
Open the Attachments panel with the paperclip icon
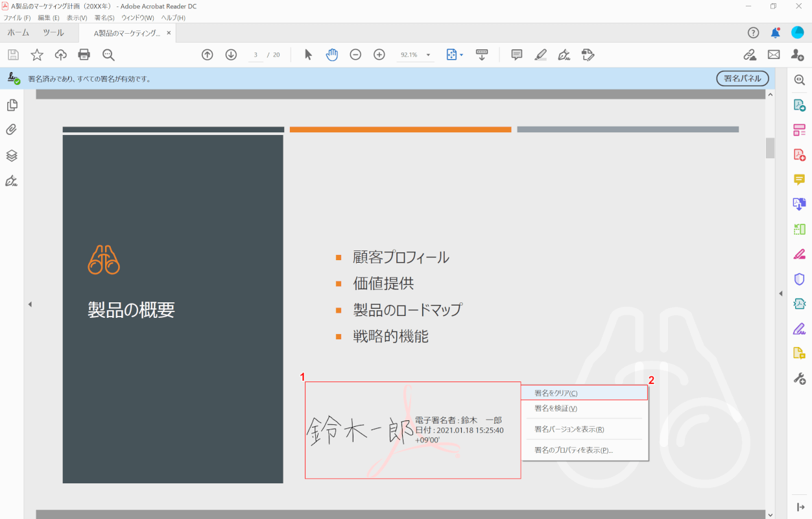(x=12, y=130)
